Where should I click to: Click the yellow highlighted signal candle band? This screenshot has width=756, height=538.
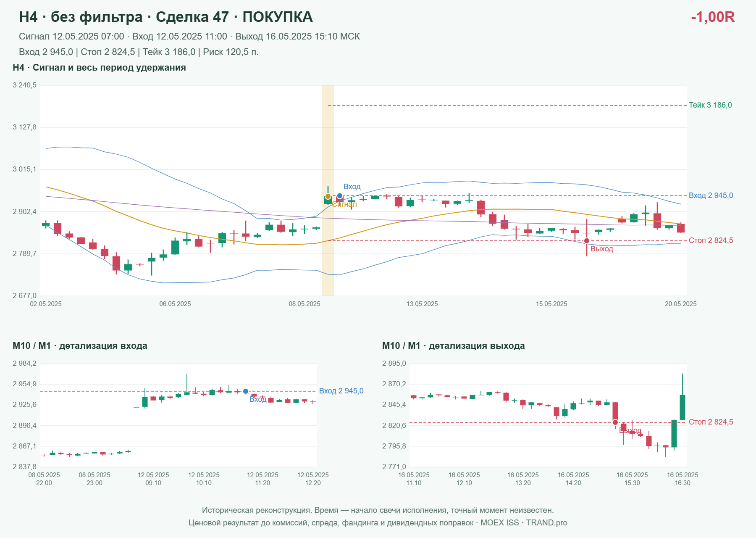(328, 190)
